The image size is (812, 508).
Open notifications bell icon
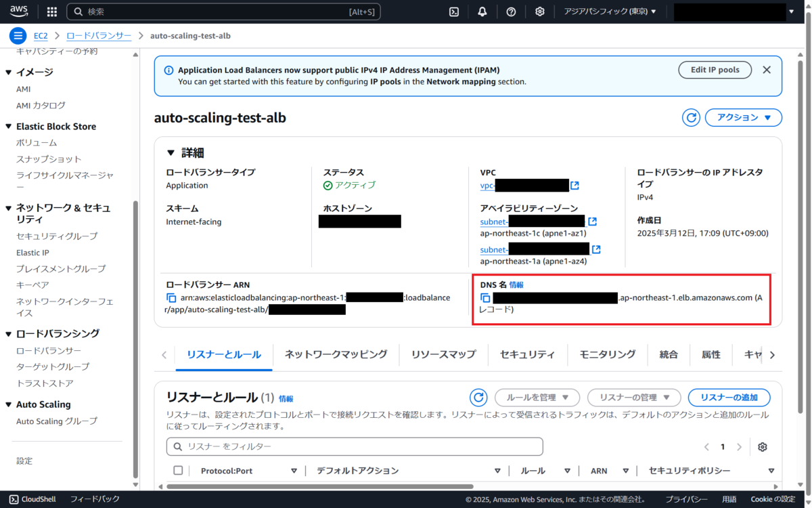(x=482, y=12)
